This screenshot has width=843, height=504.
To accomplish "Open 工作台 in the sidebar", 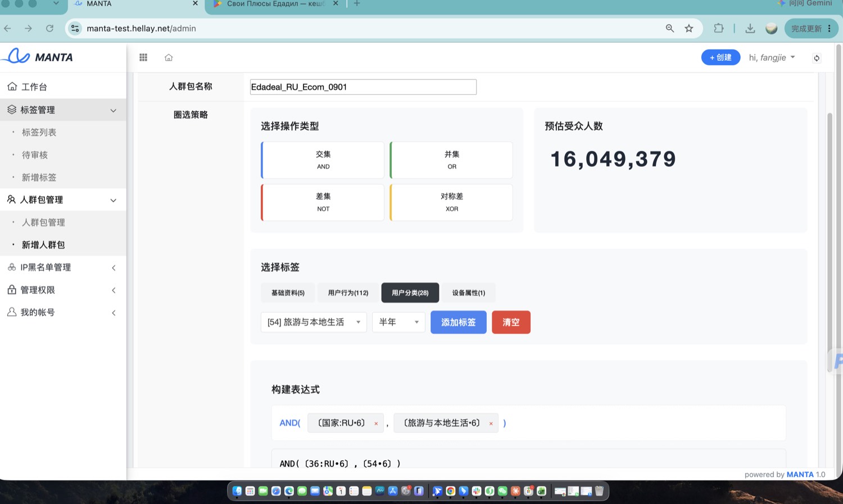I will (63, 87).
